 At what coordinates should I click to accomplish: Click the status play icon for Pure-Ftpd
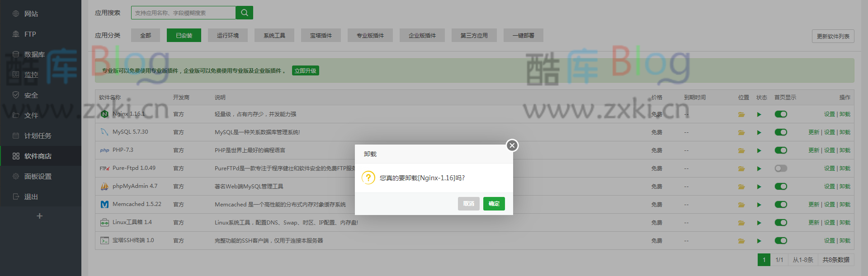pyautogui.click(x=759, y=168)
